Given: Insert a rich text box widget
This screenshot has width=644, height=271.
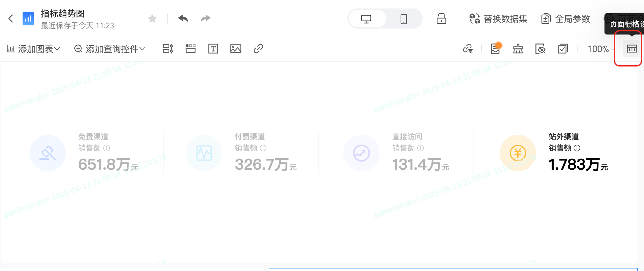Looking at the screenshot, I should tap(213, 49).
